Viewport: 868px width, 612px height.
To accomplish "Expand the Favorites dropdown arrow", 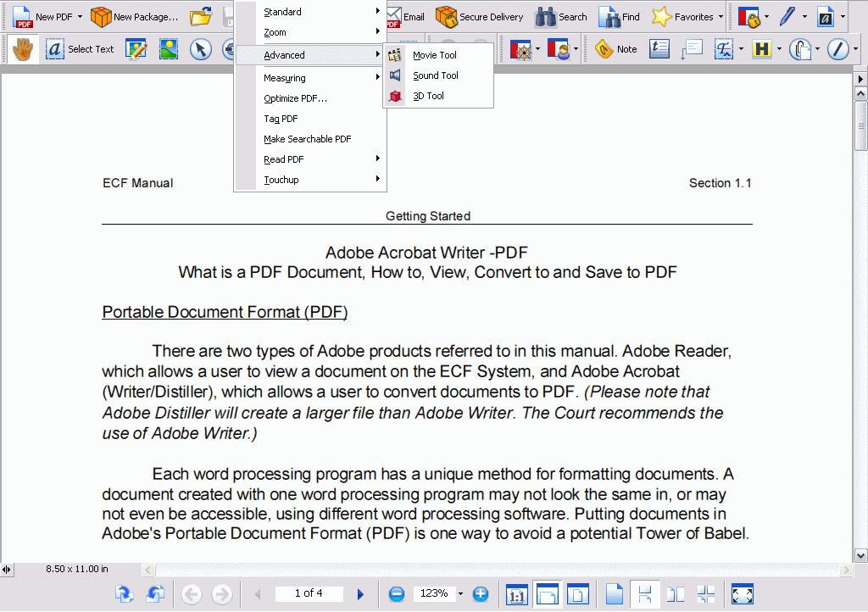I will click(x=721, y=17).
